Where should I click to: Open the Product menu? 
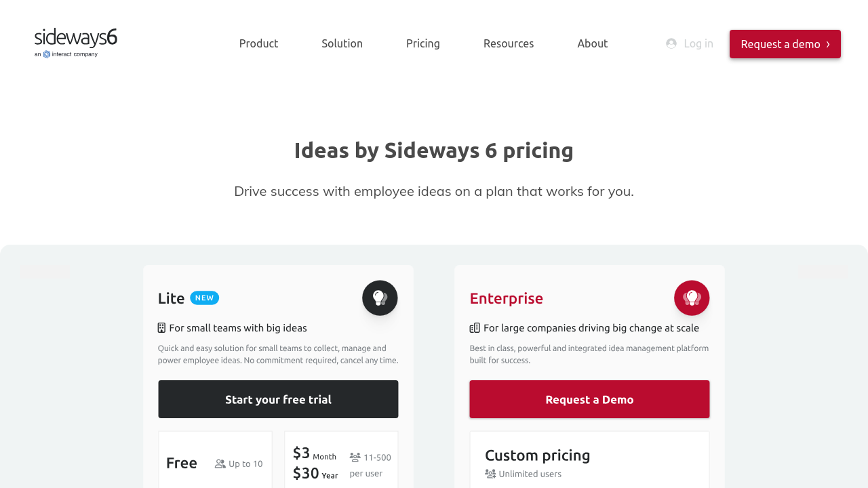[x=258, y=43]
